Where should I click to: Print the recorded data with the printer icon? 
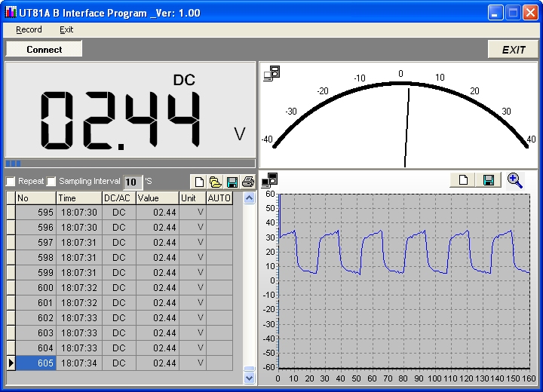coord(248,182)
